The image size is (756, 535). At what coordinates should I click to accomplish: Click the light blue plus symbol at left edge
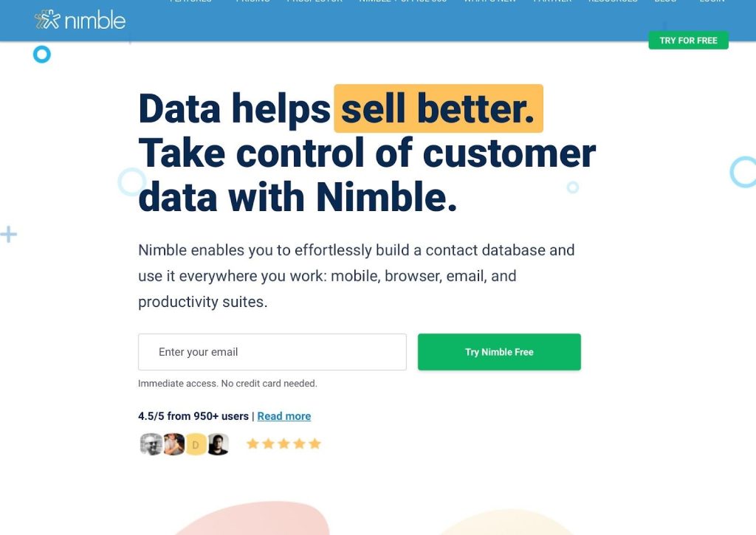[x=8, y=235]
